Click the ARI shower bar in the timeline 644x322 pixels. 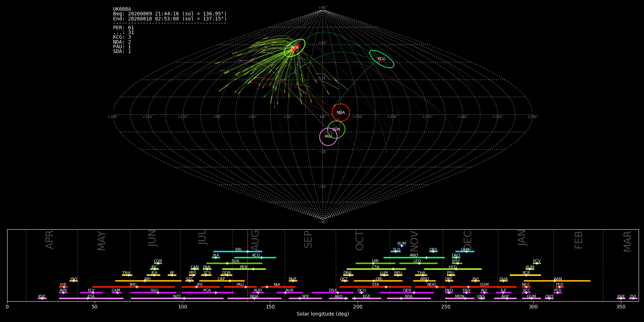pos(148,281)
